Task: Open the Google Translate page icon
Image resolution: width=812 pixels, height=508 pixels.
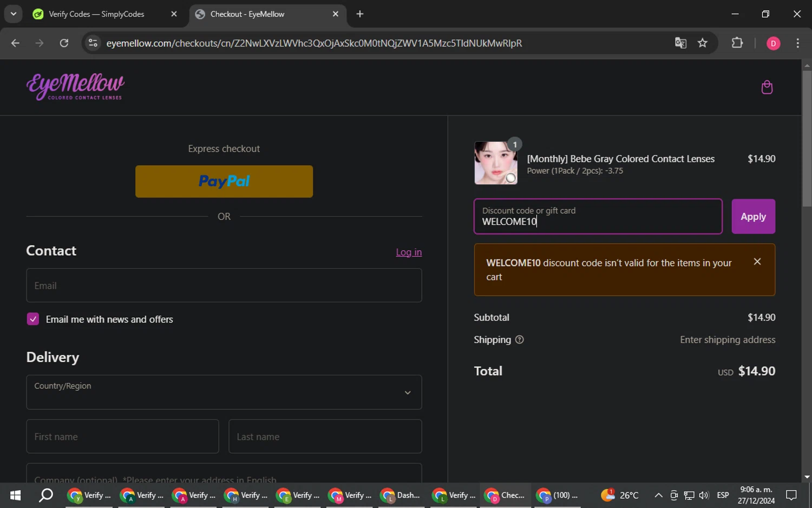Action: [x=680, y=43]
